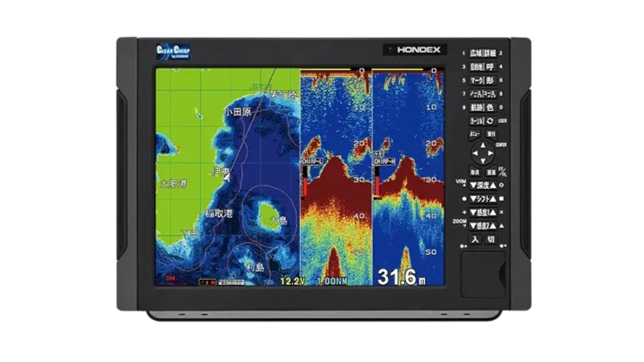The height and width of the screenshot is (362, 644).
Task: Decrease 深度 depth range with down arrow
Action: click(x=473, y=186)
